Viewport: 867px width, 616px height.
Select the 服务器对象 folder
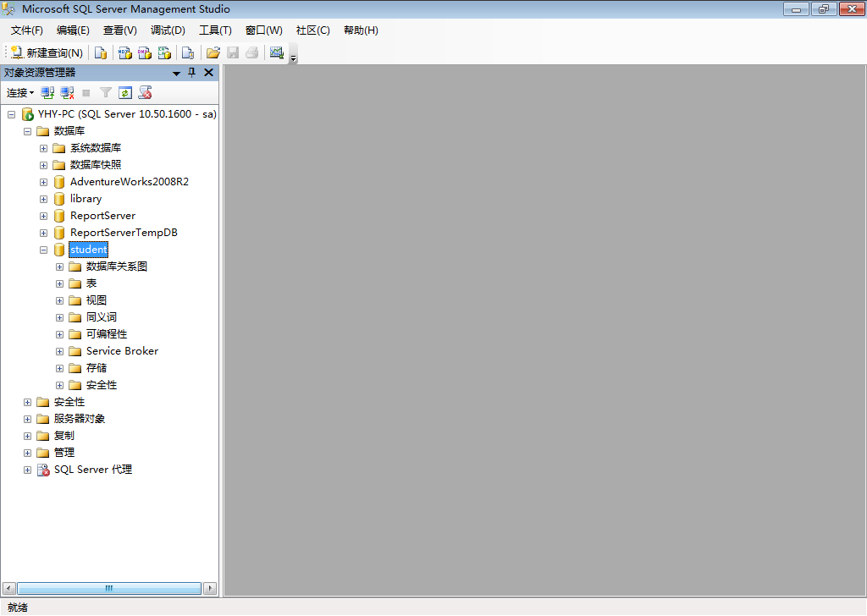[79, 419]
